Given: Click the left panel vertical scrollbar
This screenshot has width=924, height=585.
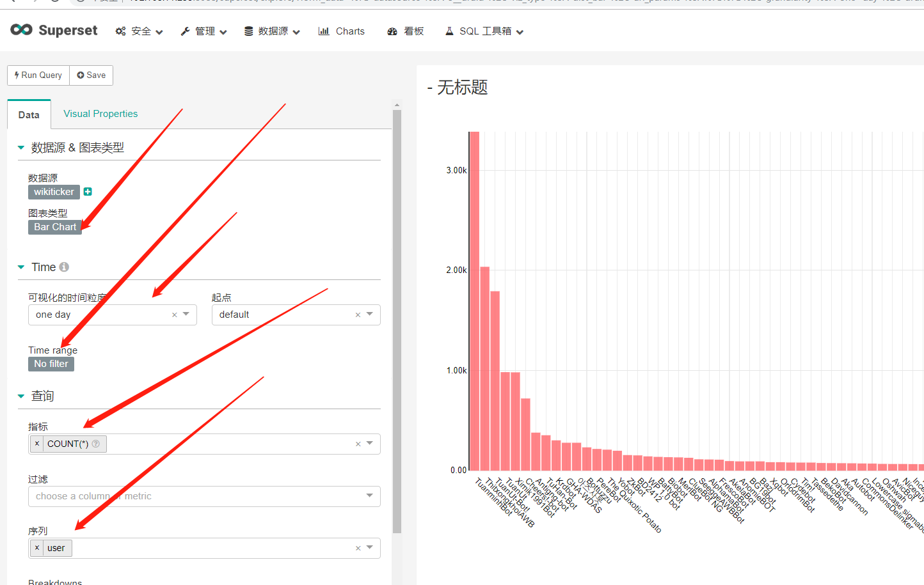Looking at the screenshot, I should point(397,322).
